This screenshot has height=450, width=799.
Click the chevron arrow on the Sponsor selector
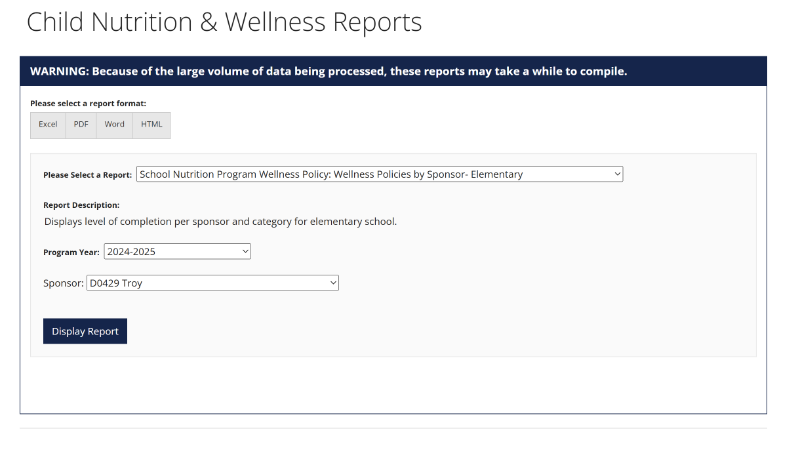pos(333,283)
